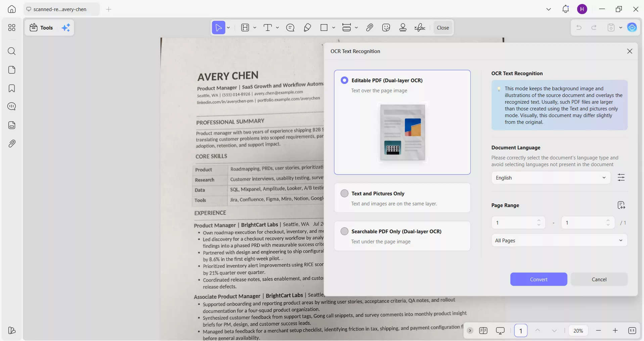Close the annotation toolbar
644x341 pixels.
click(x=443, y=28)
